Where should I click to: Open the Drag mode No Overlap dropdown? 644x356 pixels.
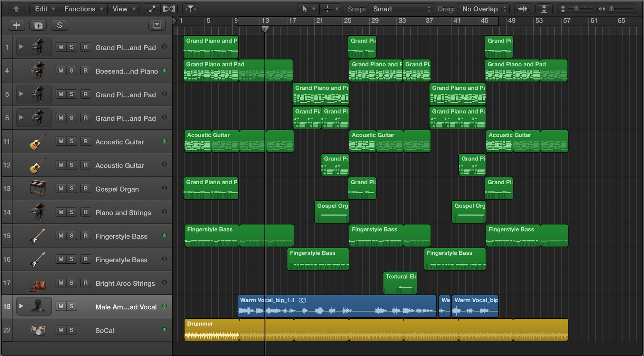(x=484, y=9)
